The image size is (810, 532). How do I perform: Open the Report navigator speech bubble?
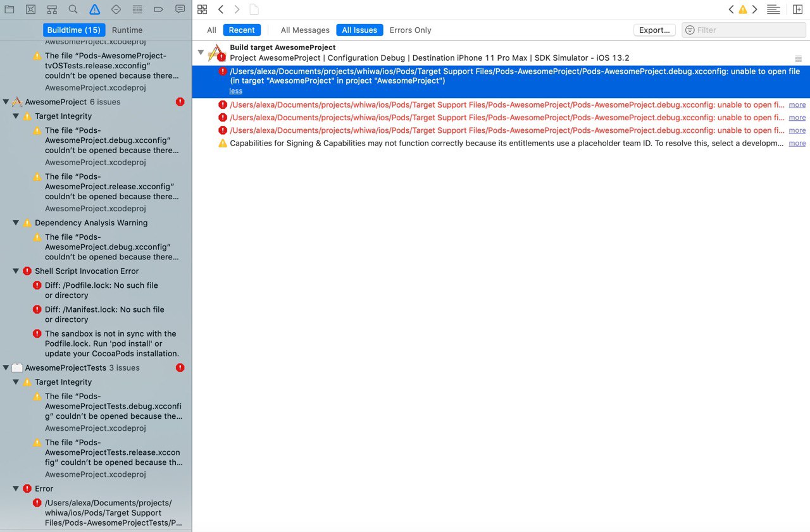pyautogui.click(x=180, y=9)
